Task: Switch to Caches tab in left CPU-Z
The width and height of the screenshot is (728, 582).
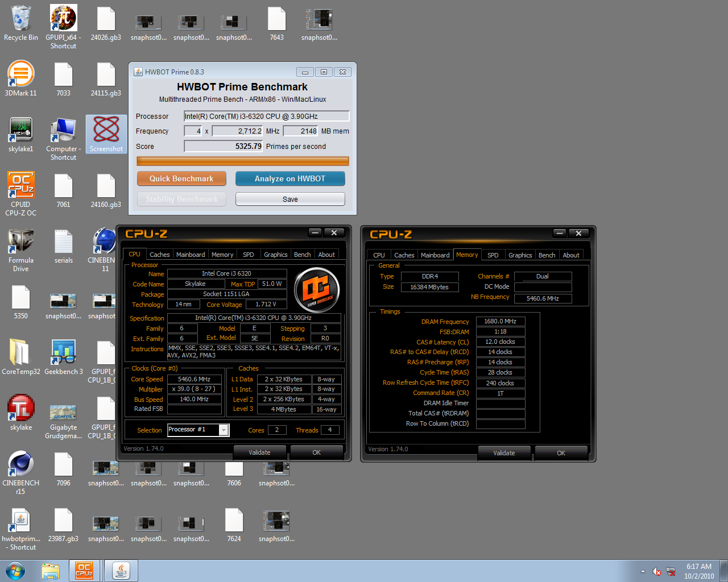Action: (159, 255)
